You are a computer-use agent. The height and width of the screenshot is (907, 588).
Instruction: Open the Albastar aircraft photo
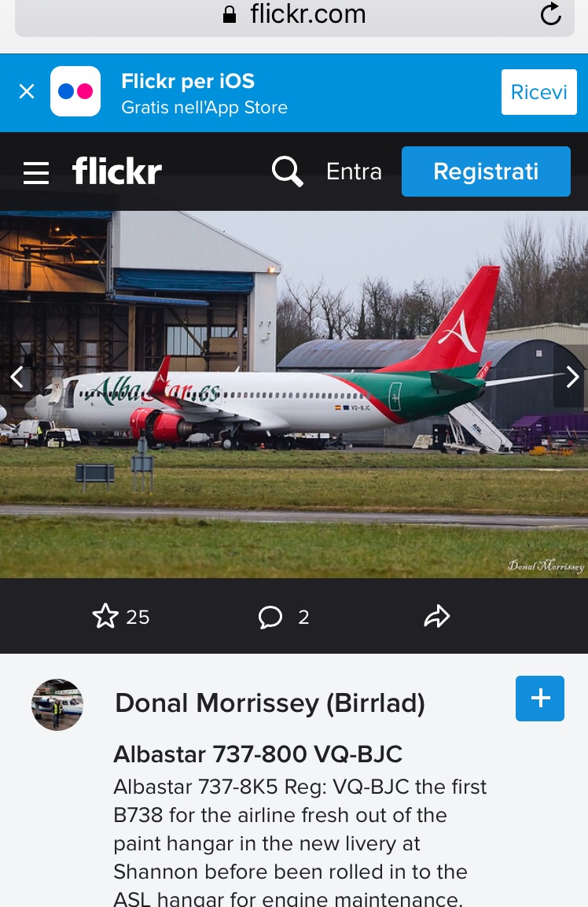click(294, 394)
